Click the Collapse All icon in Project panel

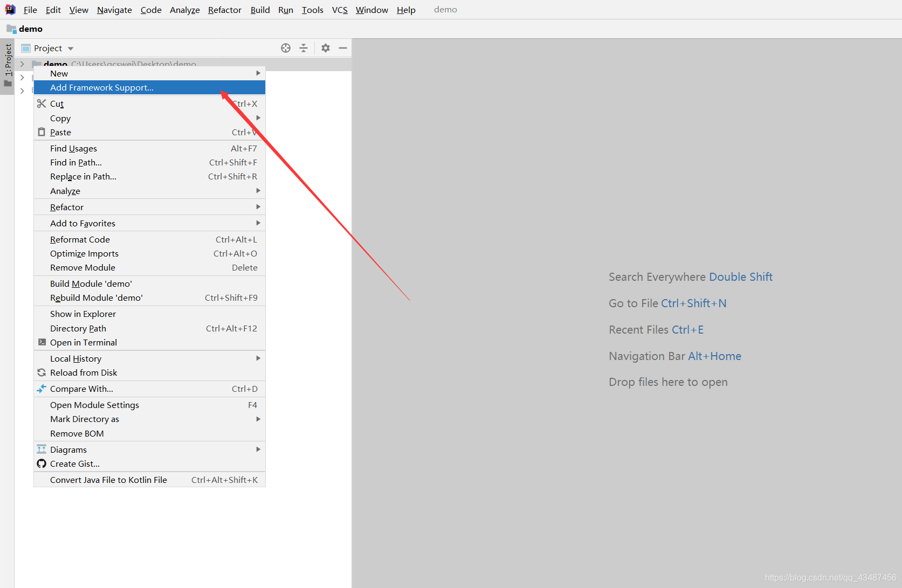click(304, 48)
